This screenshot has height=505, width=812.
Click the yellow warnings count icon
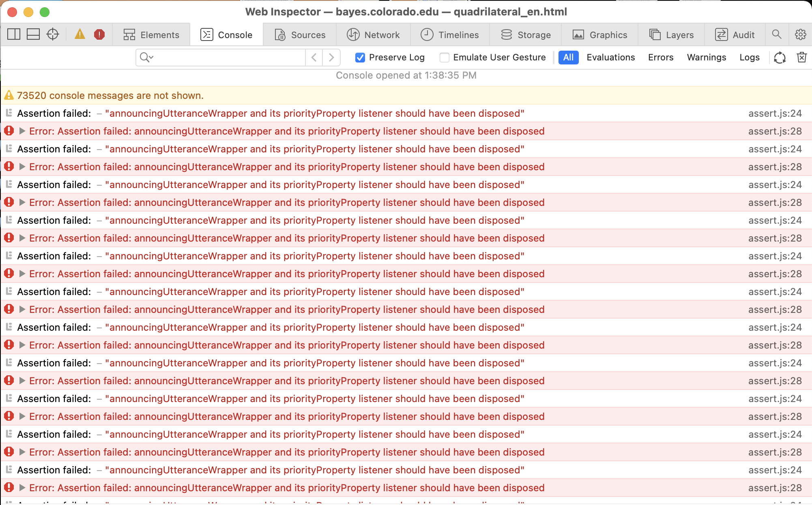point(80,34)
